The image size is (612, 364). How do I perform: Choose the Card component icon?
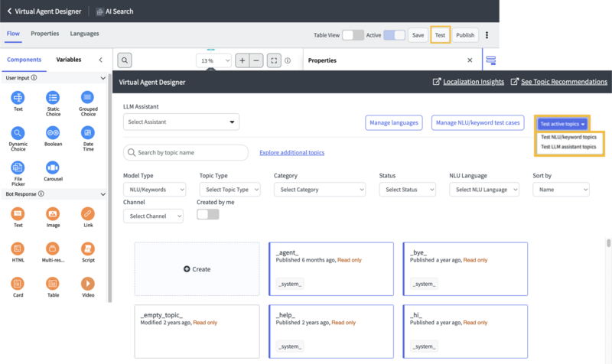(18, 284)
